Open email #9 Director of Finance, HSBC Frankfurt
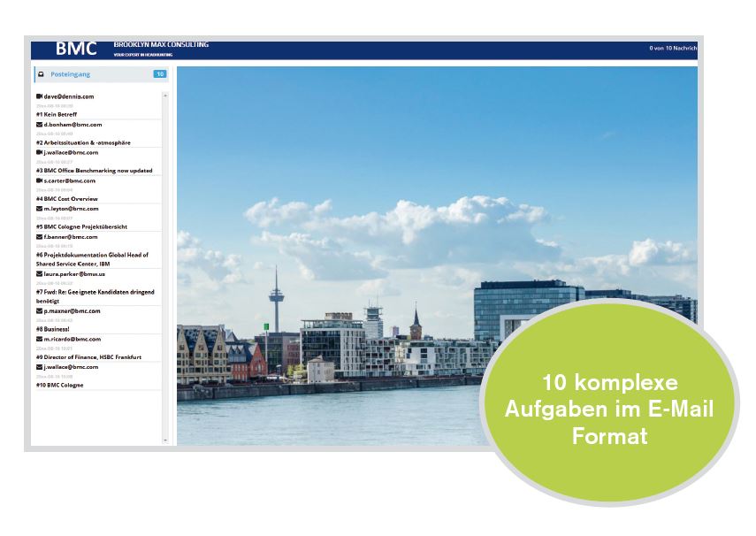The height and width of the screenshot is (536, 756). [88, 357]
